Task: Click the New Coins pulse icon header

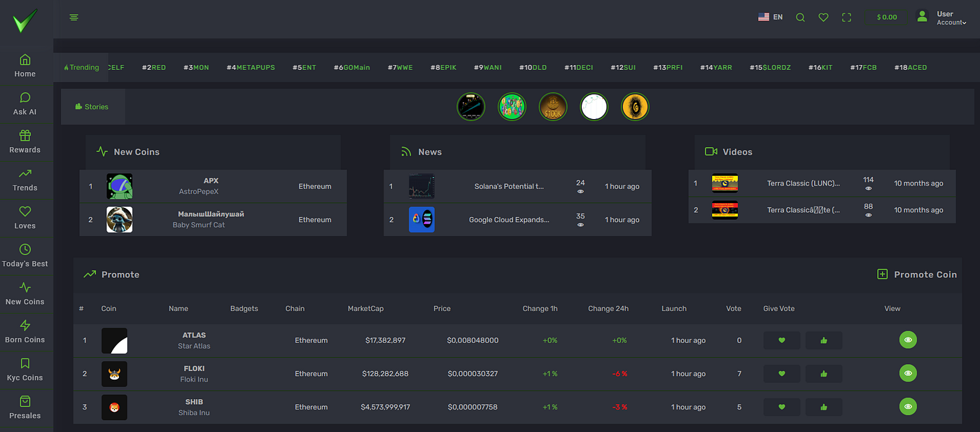Action: [x=102, y=151]
